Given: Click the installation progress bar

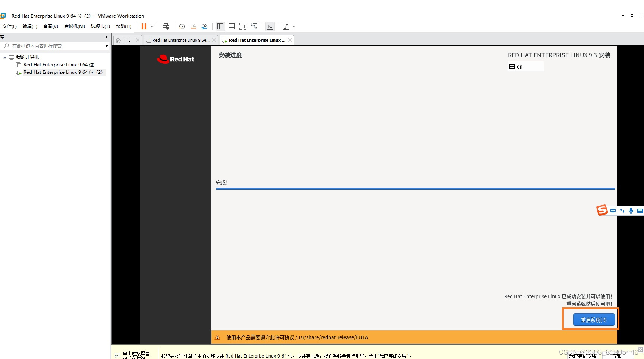Looking at the screenshot, I should [415, 189].
